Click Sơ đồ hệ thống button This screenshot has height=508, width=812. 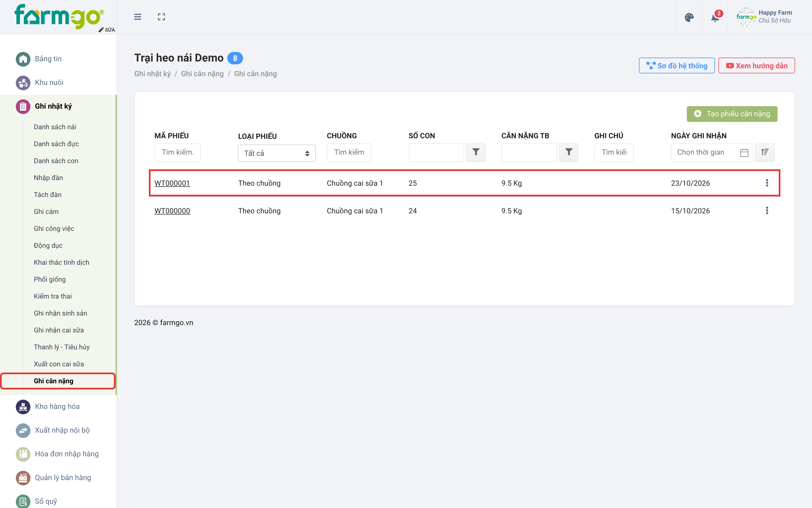(x=676, y=65)
